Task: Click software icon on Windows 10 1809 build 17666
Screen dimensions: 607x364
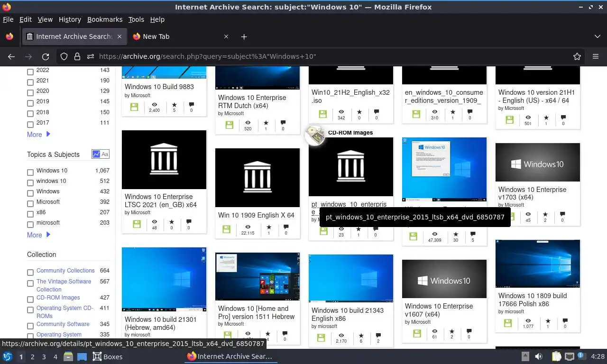Action: (508, 323)
